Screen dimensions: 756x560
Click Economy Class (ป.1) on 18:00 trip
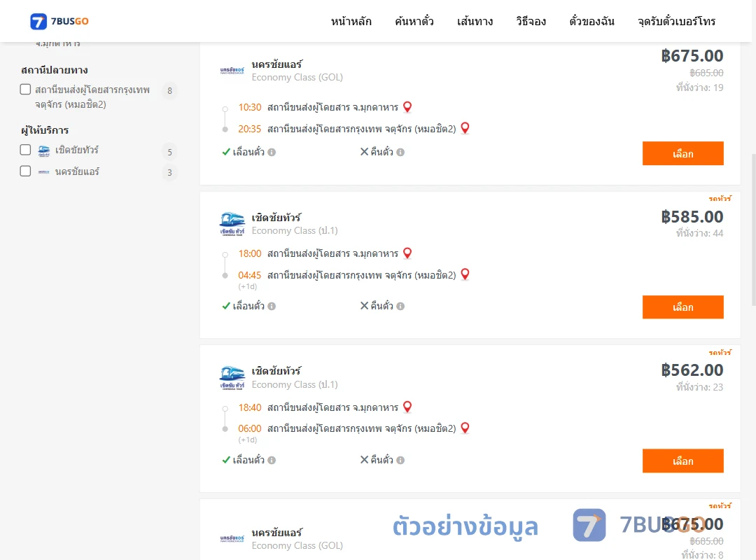(295, 230)
